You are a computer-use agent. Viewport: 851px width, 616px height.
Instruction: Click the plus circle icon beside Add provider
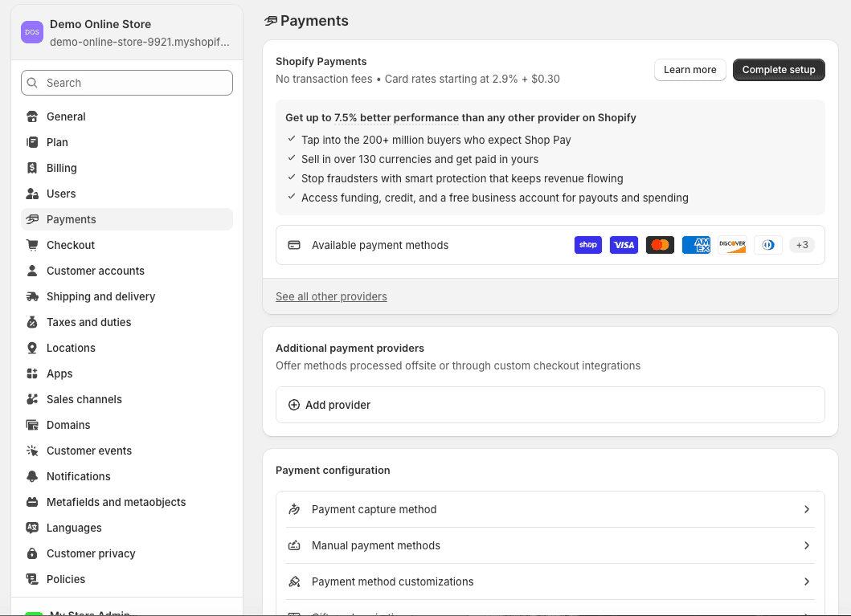click(293, 405)
